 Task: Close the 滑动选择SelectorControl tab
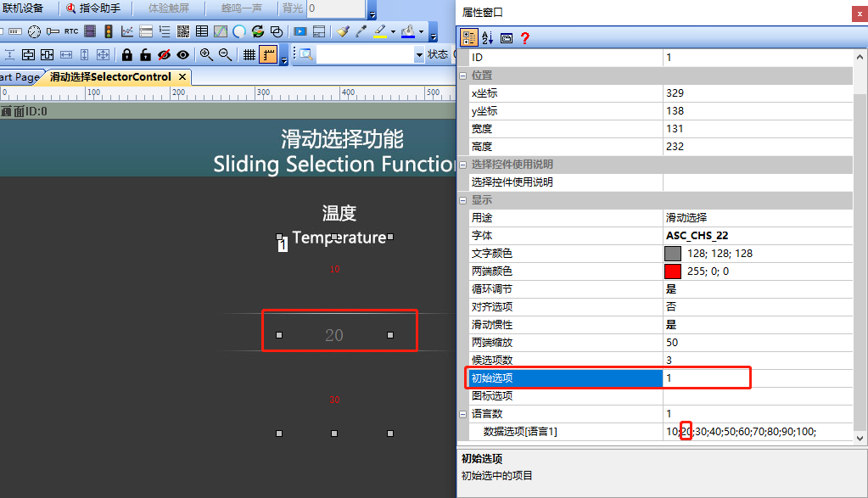point(182,77)
